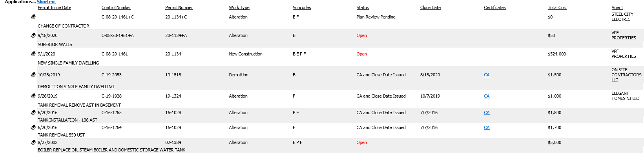Image resolution: width=644 pixels, height=155 pixels.
Task: Select edit icon for the 9/26/2019 permit
Action: 33,96
